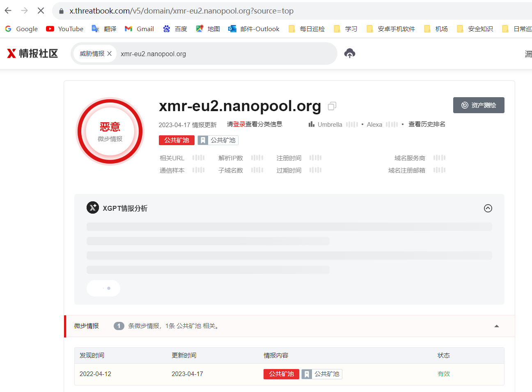Open the 学习 bookmark folder

tap(345, 29)
